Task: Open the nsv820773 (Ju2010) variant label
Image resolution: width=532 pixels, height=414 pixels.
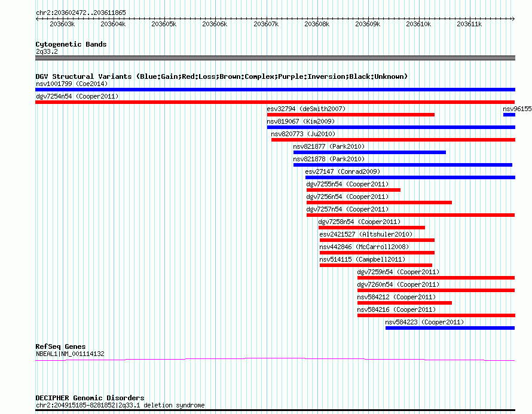Action: point(303,134)
